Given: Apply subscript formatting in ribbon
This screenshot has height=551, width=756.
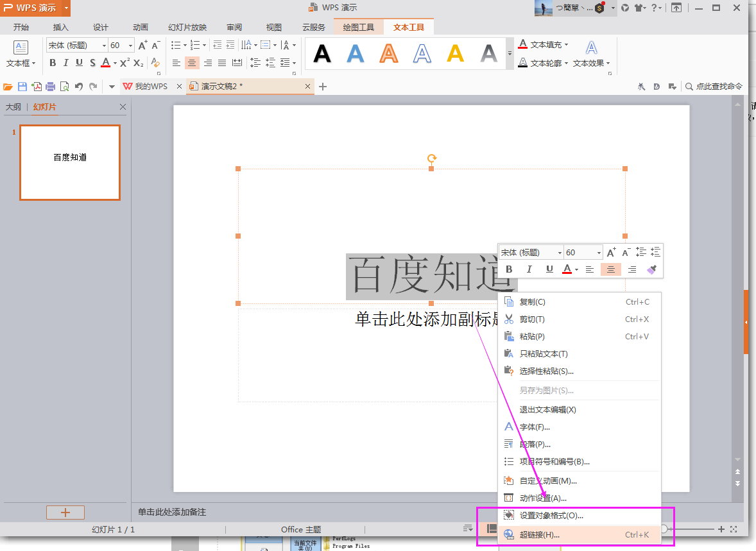Looking at the screenshot, I should pos(139,63).
